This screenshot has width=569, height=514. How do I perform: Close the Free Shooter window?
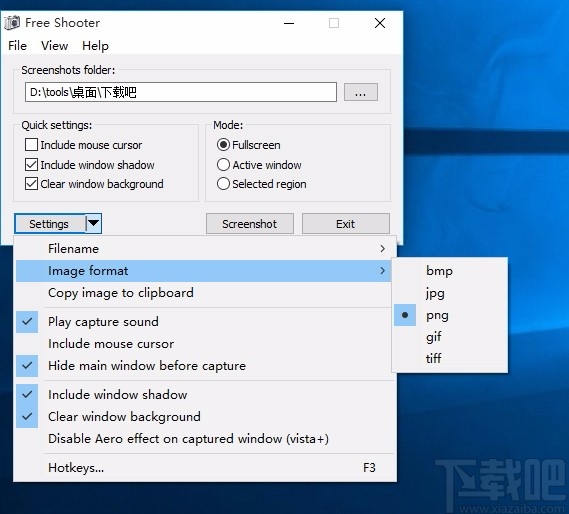[x=380, y=23]
